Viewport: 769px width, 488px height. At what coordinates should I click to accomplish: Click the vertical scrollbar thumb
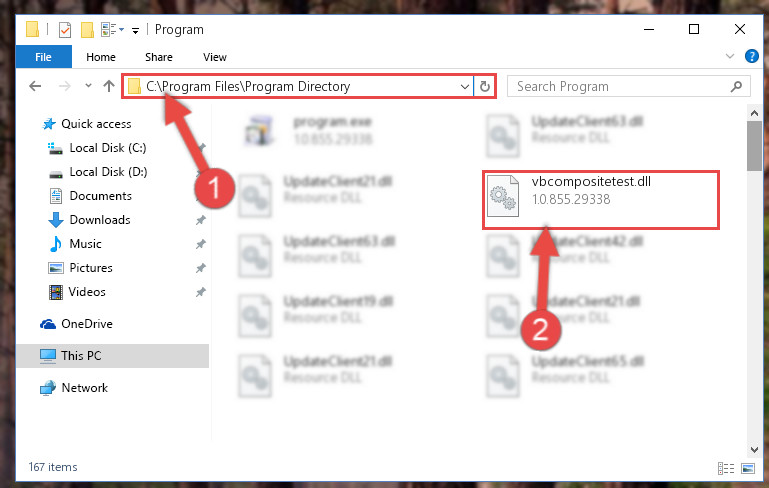(x=754, y=146)
